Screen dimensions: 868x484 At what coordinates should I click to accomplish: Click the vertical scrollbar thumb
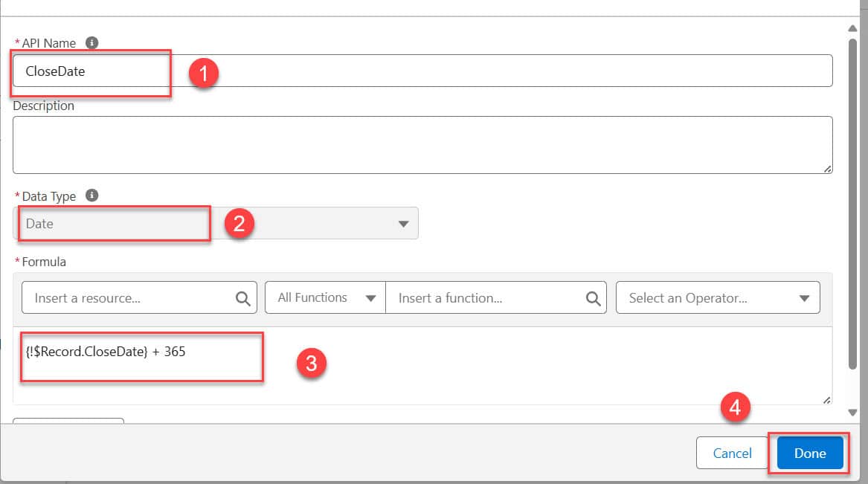click(x=852, y=204)
